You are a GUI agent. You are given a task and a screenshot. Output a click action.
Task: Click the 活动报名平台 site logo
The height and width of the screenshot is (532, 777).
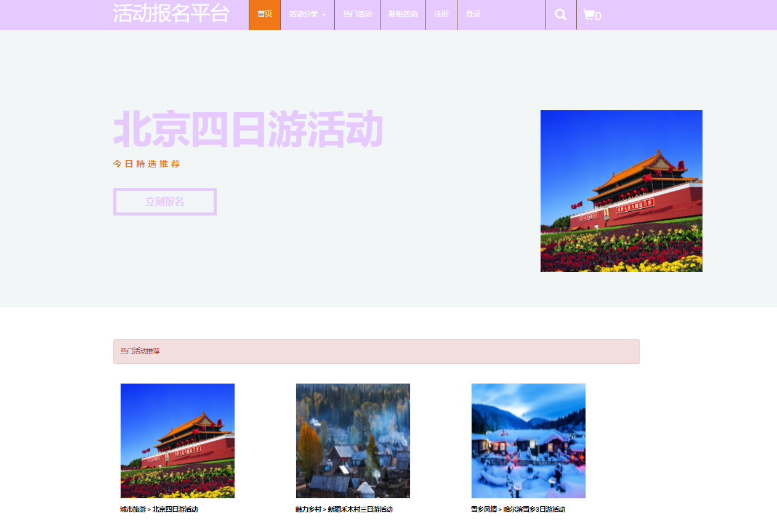coord(171,12)
